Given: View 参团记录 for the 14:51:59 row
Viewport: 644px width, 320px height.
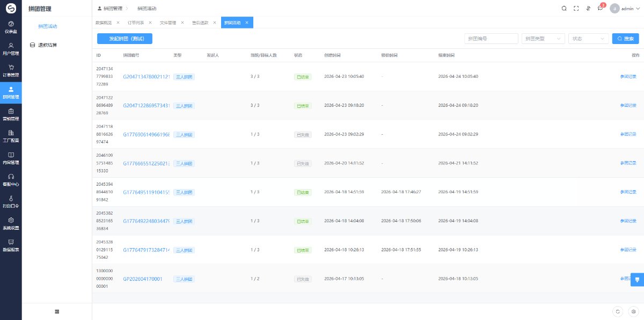Looking at the screenshot, I should point(628,192).
